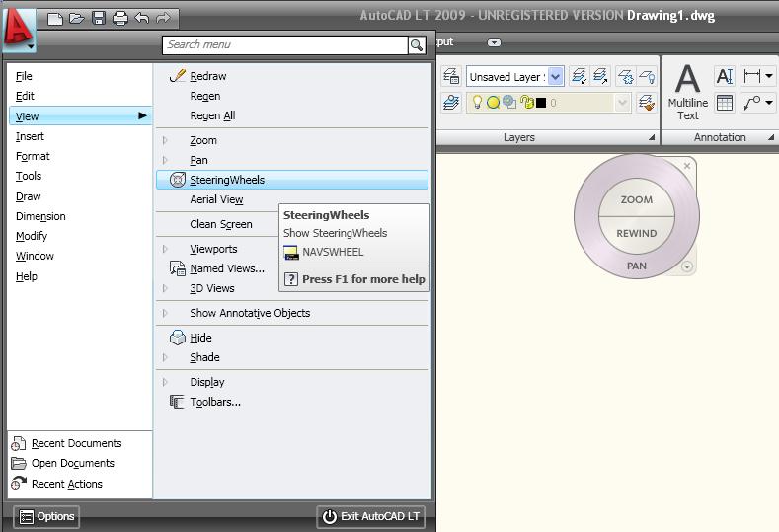Toggle layer 0 viewport freeze icon
Image resolution: width=779 pixels, height=532 pixels.
click(x=509, y=102)
